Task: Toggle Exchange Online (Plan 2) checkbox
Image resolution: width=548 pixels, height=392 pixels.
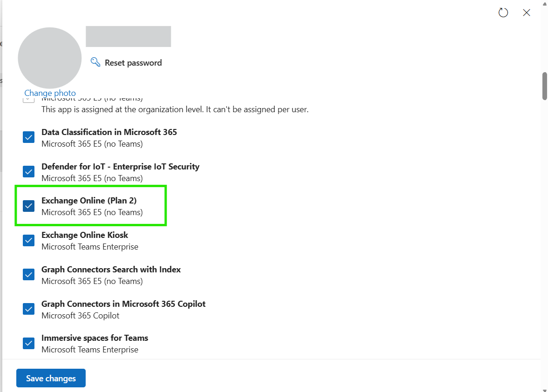Action: pos(29,206)
